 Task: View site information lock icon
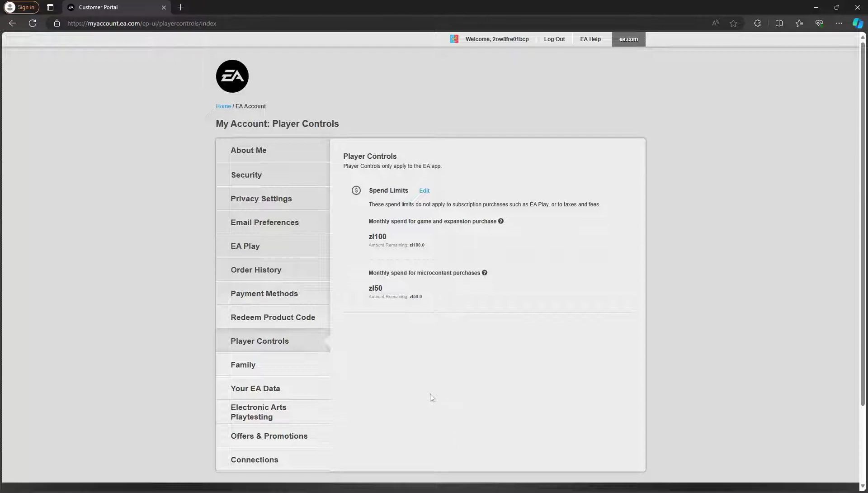click(57, 23)
